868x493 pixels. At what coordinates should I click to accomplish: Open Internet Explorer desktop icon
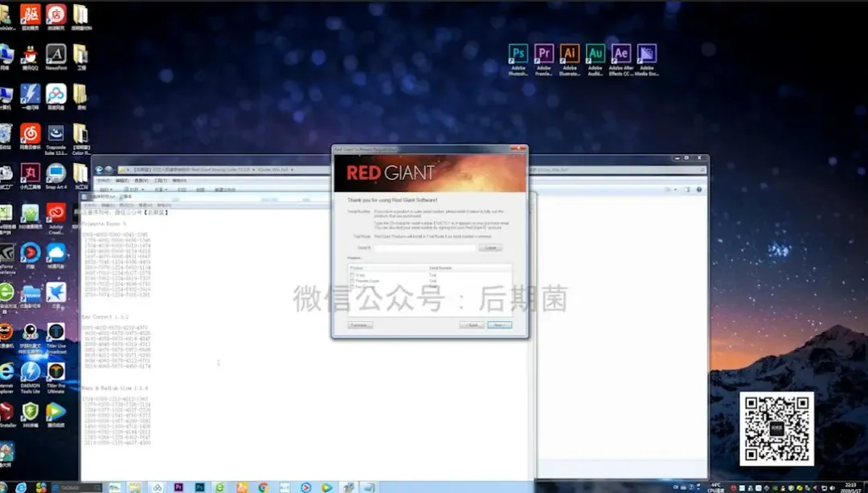tap(6, 377)
